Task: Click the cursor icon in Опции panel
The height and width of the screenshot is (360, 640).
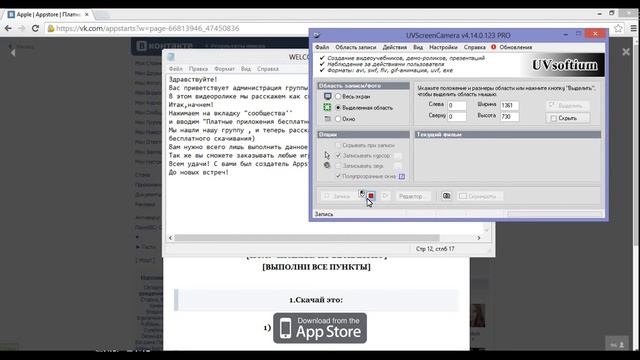Action: [x=327, y=155]
